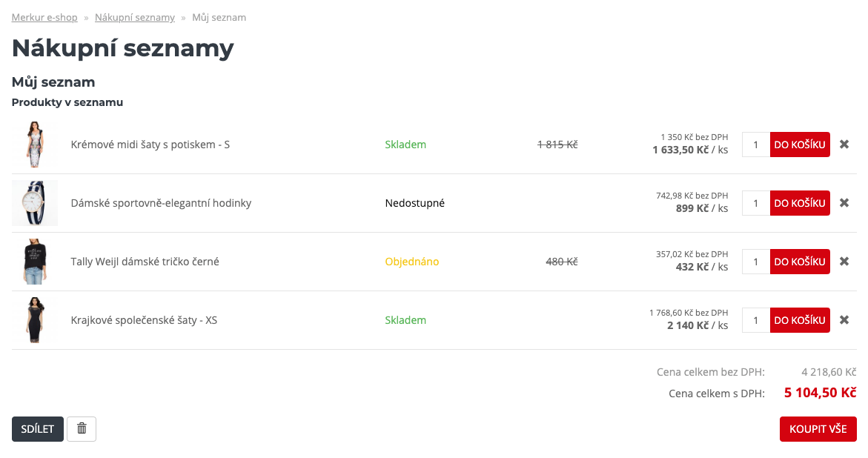The width and height of the screenshot is (868, 458).
Task: Click the trash icon to delete the list
Action: [x=82, y=428]
